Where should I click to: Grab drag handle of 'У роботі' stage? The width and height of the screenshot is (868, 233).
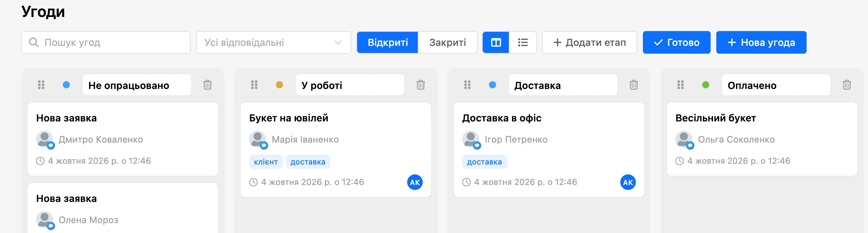tap(254, 85)
